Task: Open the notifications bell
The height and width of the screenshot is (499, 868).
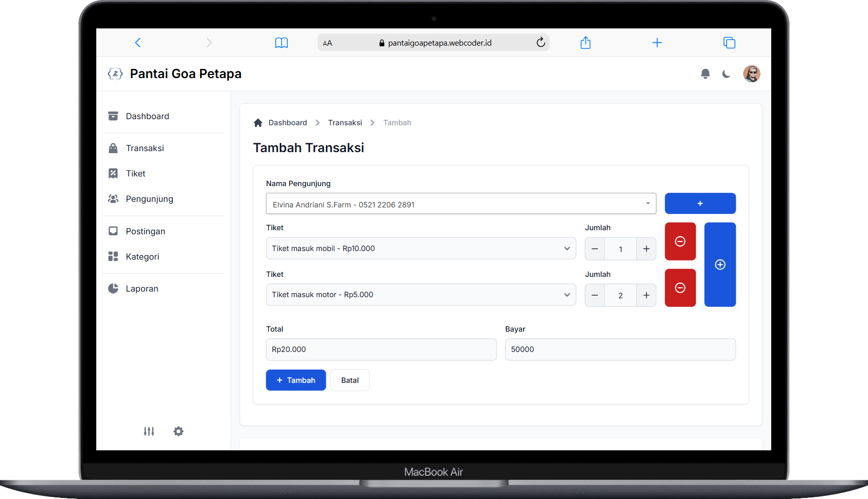Action: click(705, 74)
